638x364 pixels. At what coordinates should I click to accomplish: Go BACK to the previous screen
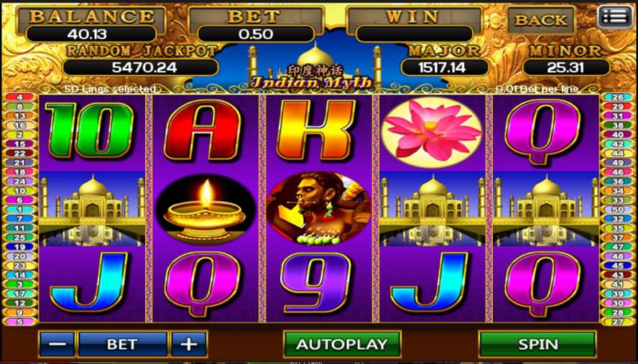pyautogui.click(x=541, y=19)
